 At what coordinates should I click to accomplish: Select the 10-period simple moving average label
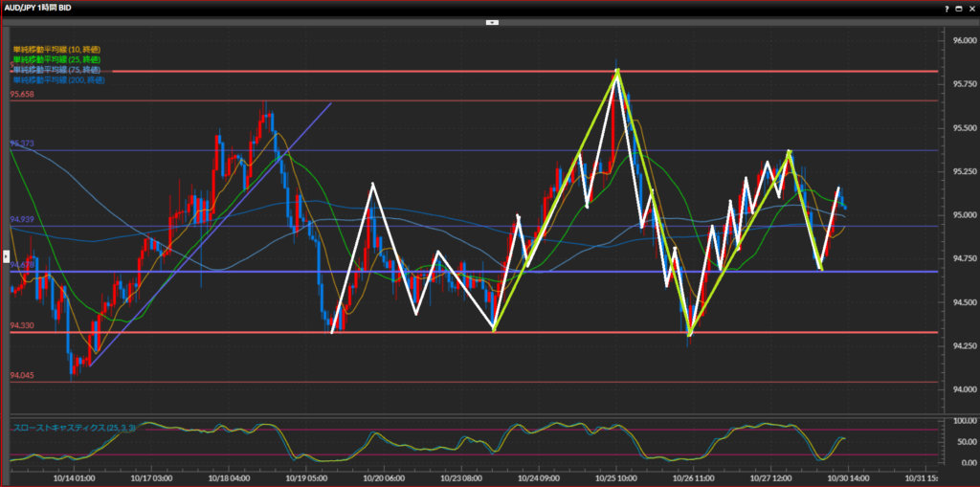point(56,49)
